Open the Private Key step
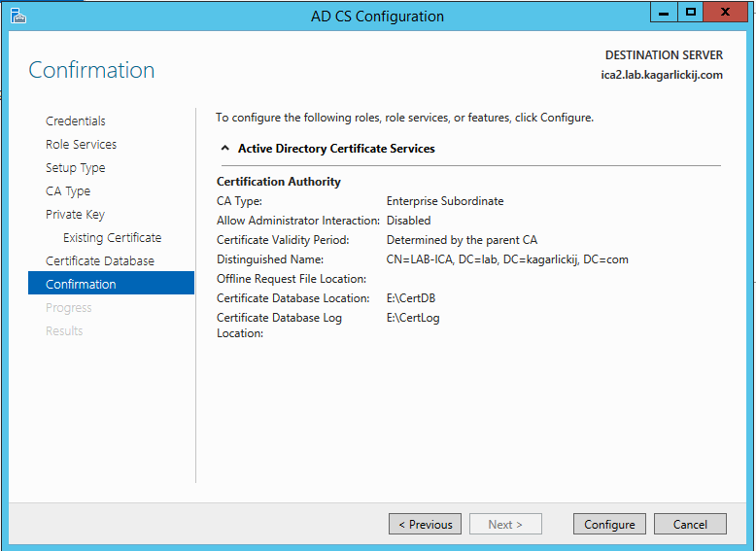The width and height of the screenshot is (756, 551). (x=75, y=215)
